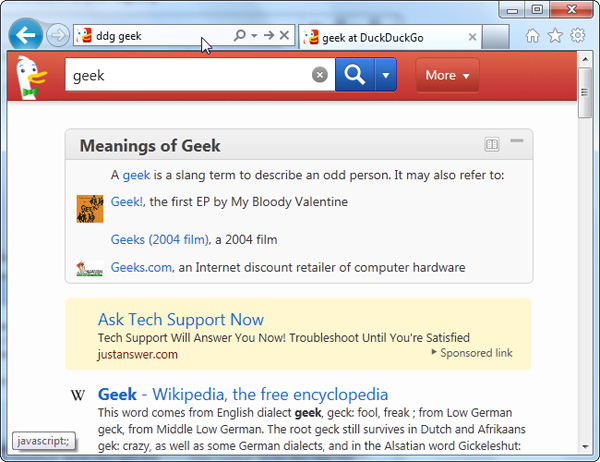Open the search options dropdown arrow
Viewport: 600px width, 462px height.
pos(386,75)
